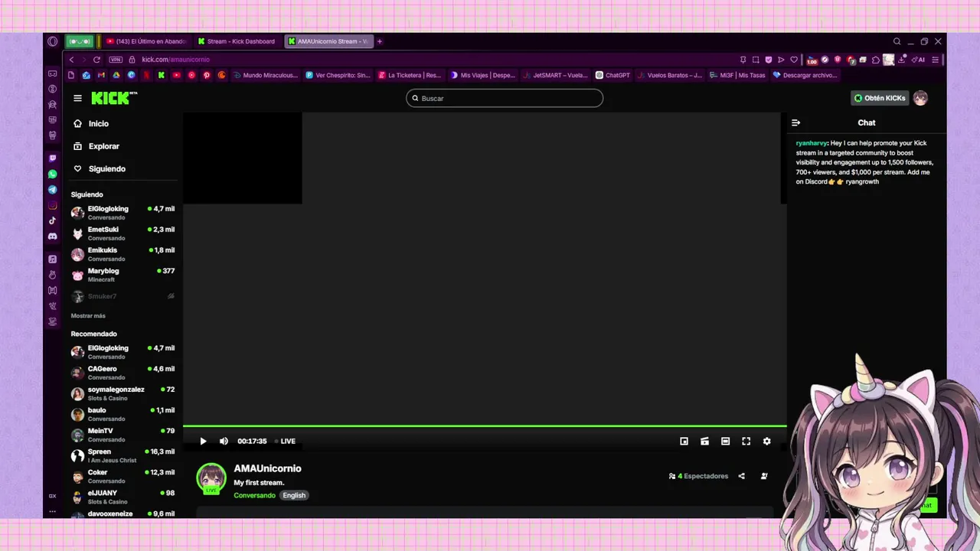Open Instagram in browser sidebar
980x551 pixels.
(52, 205)
